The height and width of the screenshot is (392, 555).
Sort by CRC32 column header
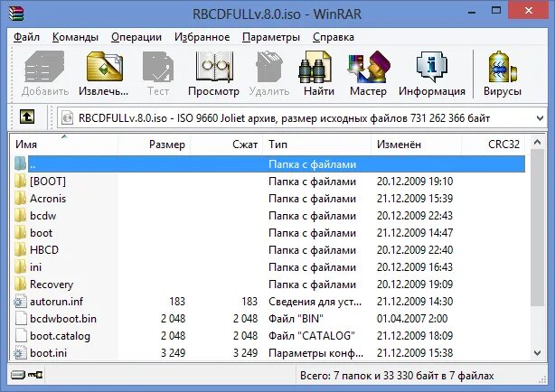click(494, 145)
